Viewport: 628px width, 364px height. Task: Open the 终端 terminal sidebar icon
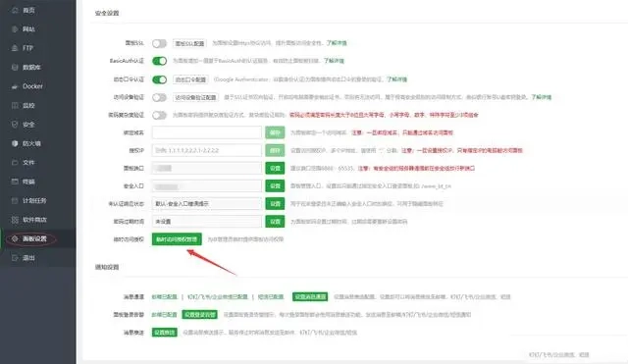tap(15, 182)
